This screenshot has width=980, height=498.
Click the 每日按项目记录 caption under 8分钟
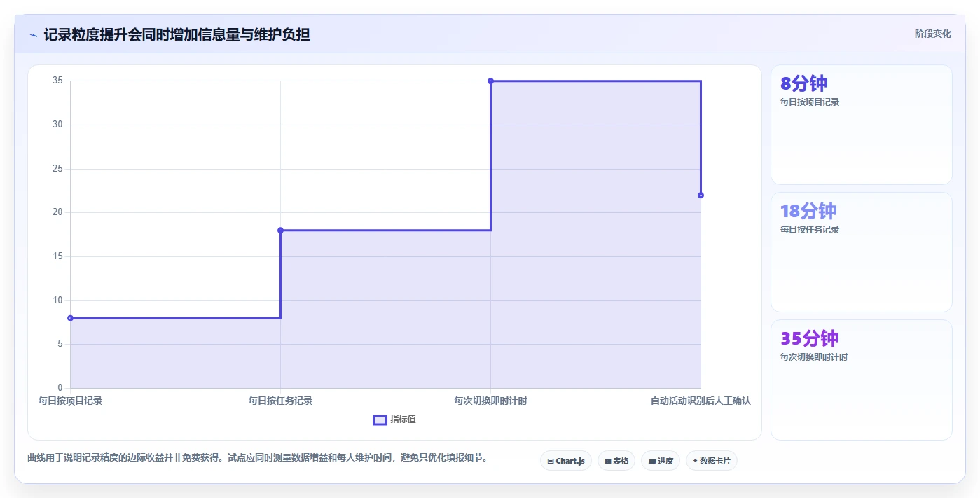pos(810,102)
